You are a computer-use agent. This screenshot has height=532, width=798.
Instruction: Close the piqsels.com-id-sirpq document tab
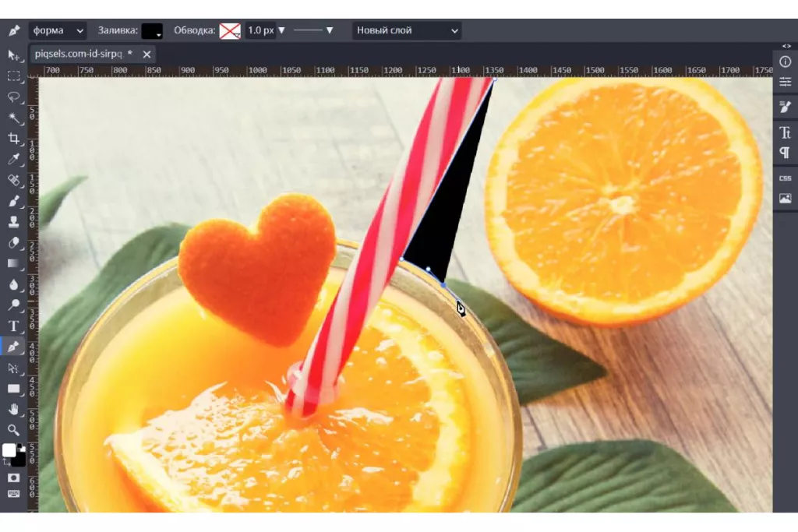tap(147, 55)
